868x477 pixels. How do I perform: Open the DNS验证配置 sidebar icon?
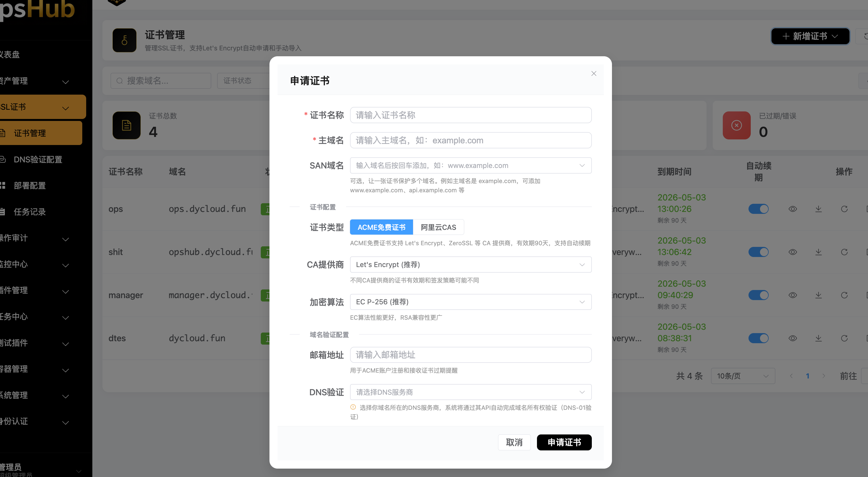pyautogui.click(x=4, y=160)
